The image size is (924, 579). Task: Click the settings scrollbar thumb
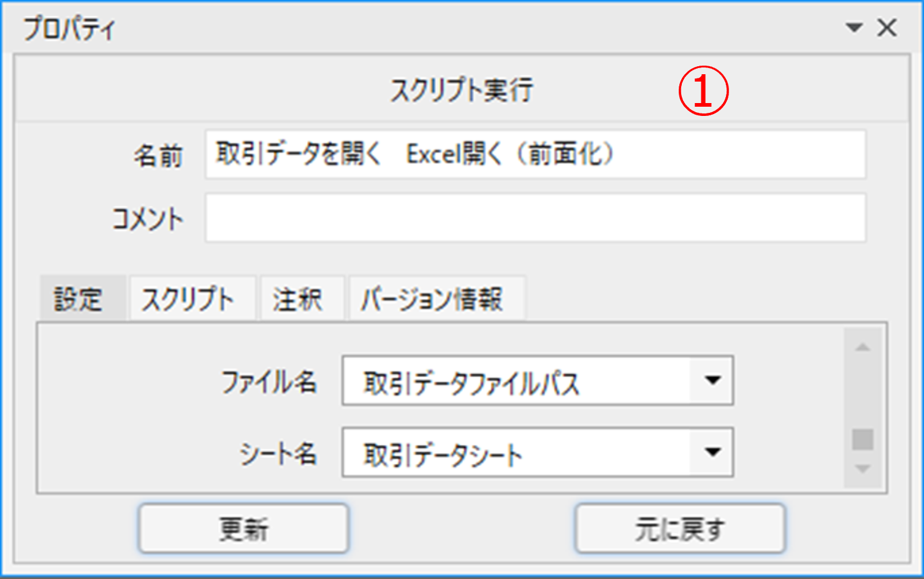863,439
